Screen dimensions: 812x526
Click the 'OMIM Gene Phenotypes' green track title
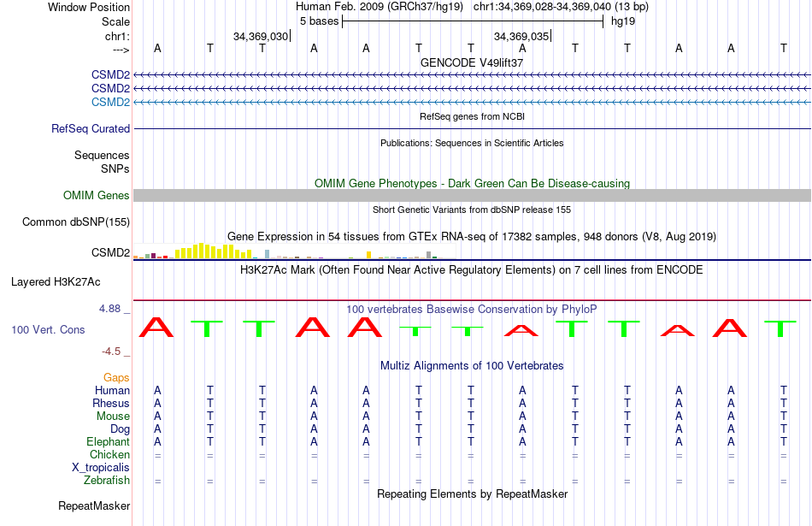[472, 183]
